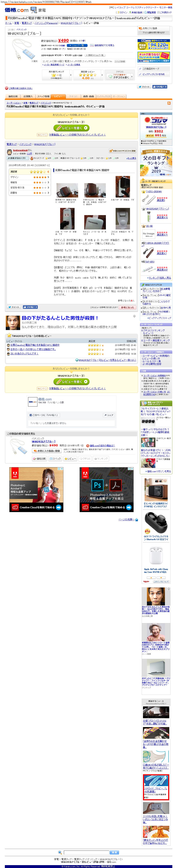Click the スペック icon button in the bottom product box
177x868 pixels.
[55, 459]
